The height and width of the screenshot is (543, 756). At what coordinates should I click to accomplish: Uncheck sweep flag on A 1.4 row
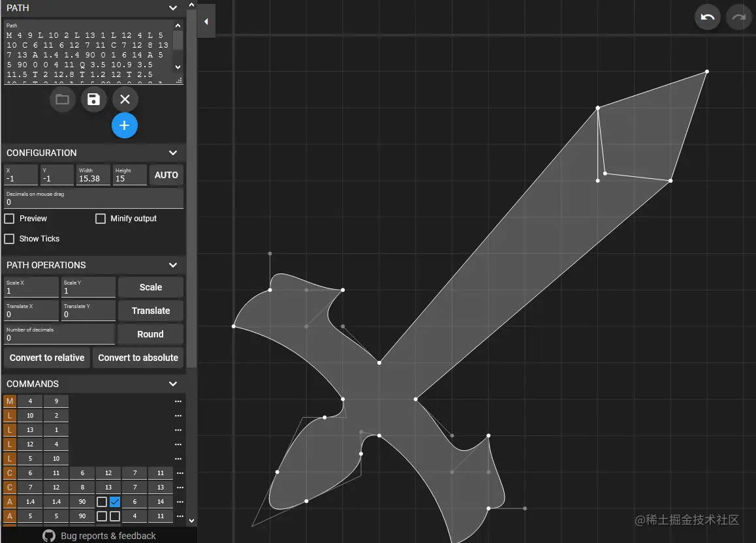pos(115,502)
